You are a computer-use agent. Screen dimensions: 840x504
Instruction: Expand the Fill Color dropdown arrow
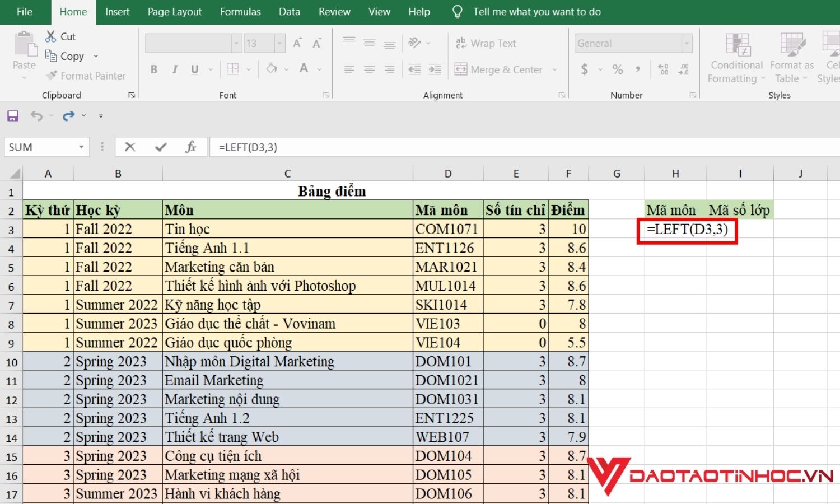[286, 69]
